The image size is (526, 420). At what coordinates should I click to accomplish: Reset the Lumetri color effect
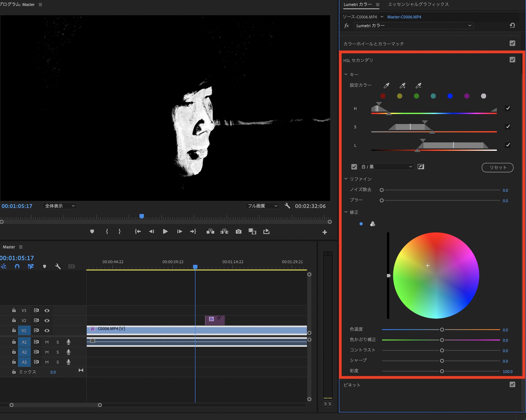point(512,26)
